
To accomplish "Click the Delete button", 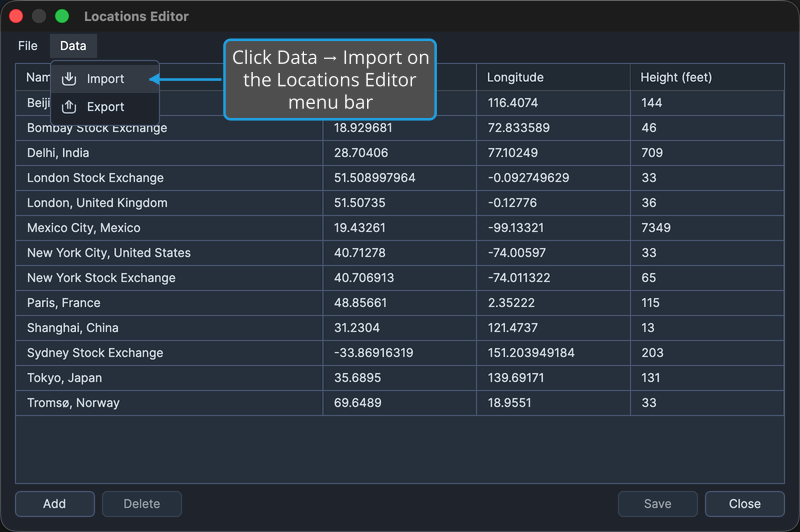I will (x=142, y=504).
